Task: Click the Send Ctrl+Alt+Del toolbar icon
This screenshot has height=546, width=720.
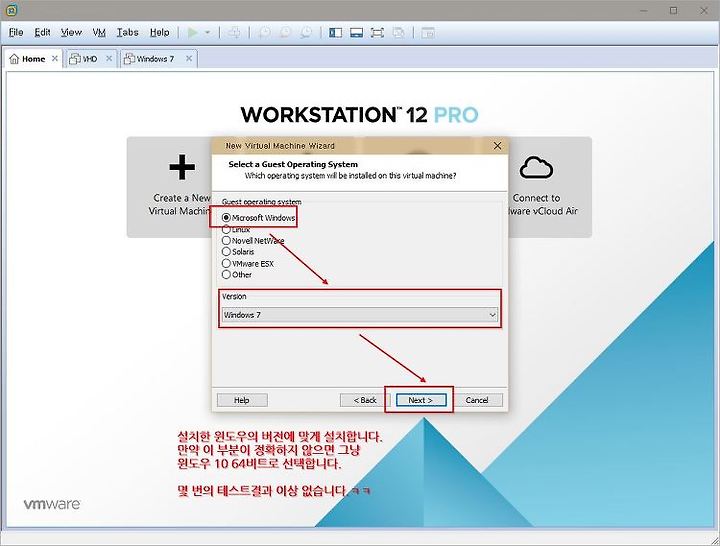Action: pyautogui.click(x=234, y=33)
